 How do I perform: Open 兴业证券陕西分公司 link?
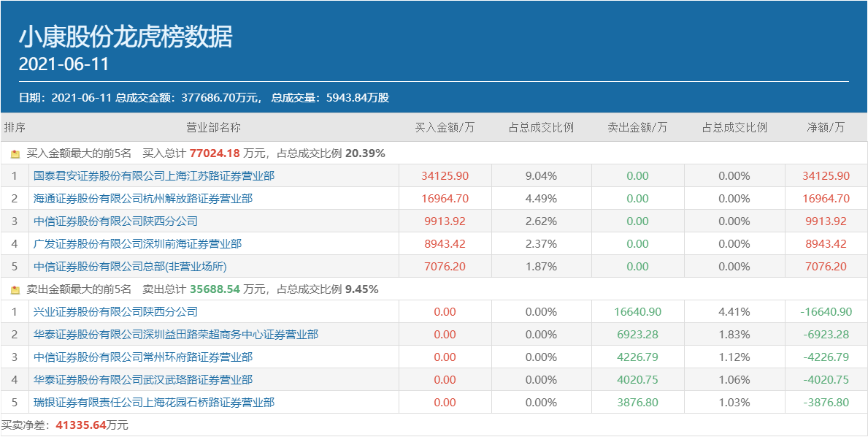coord(115,312)
